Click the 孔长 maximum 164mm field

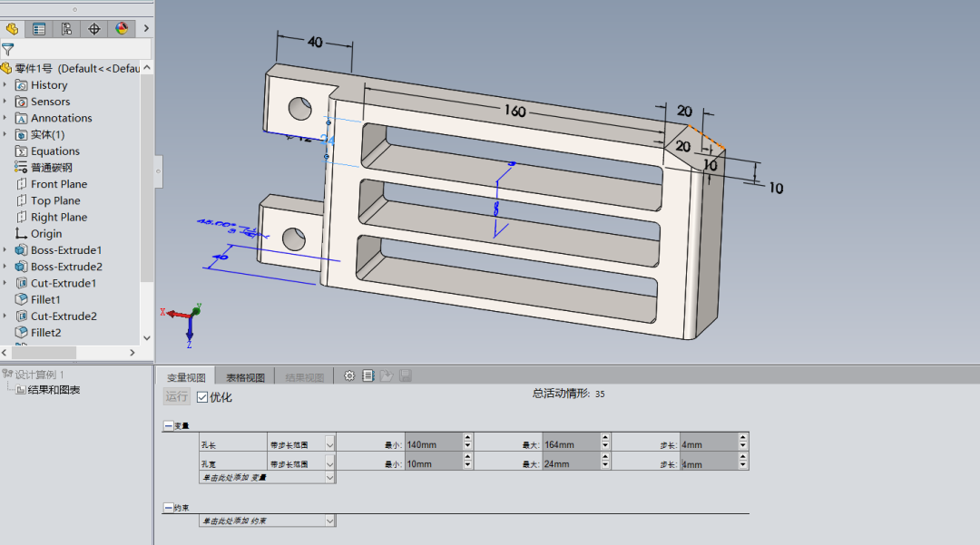point(572,443)
